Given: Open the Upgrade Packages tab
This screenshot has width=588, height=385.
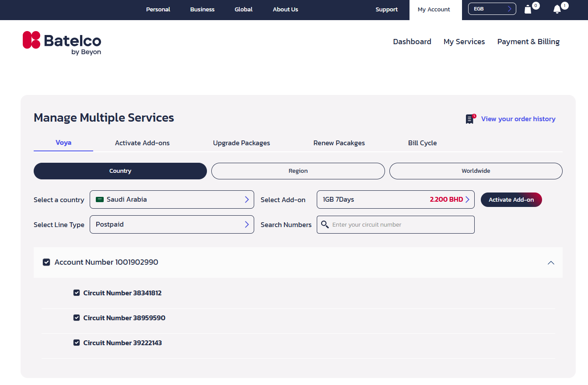Looking at the screenshot, I should click(x=241, y=143).
